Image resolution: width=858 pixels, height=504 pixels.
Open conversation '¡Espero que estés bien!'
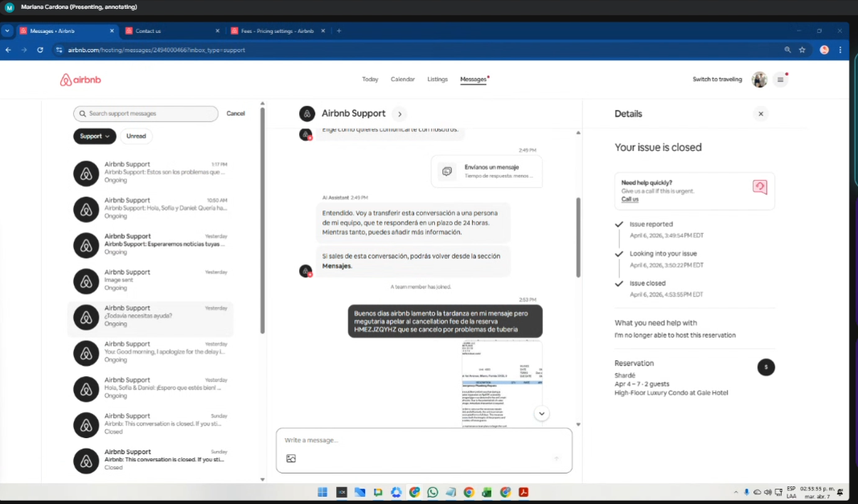coord(150,388)
